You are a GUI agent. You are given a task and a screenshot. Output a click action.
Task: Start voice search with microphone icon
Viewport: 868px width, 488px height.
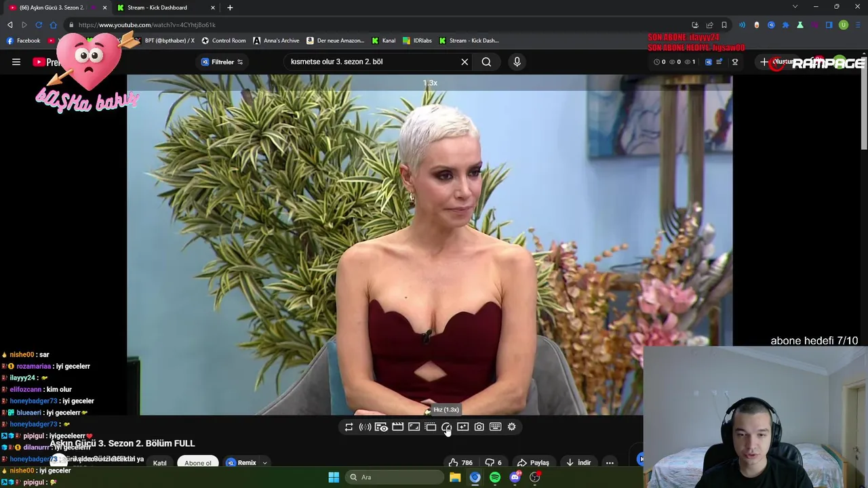517,62
